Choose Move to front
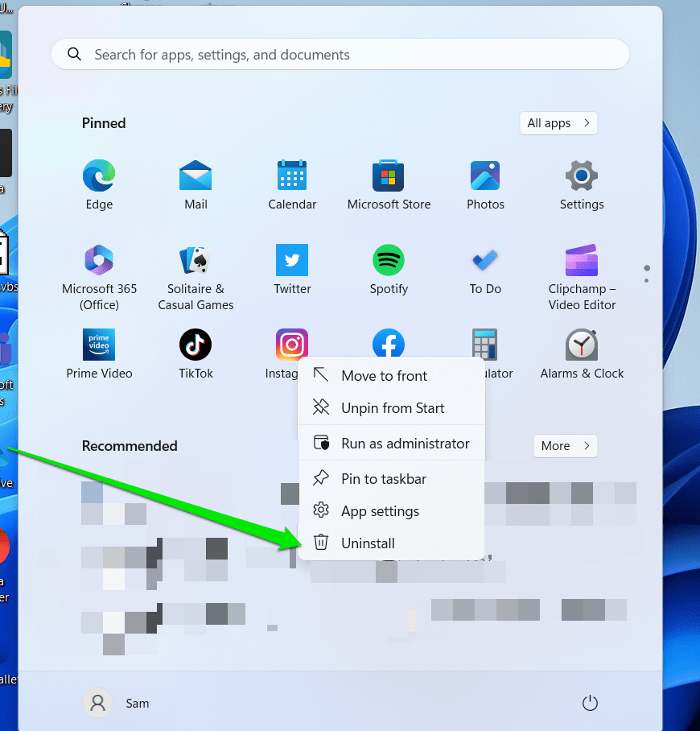This screenshot has width=700, height=731. 392,376
